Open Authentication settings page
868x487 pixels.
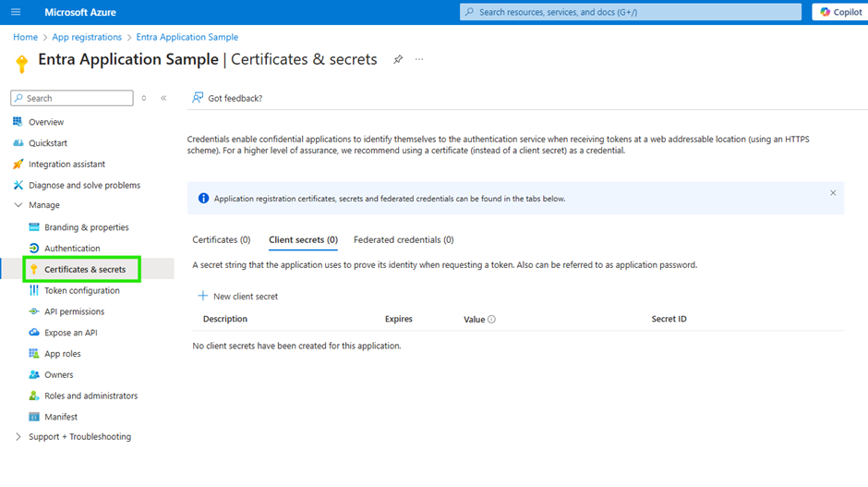pos(72,249)
